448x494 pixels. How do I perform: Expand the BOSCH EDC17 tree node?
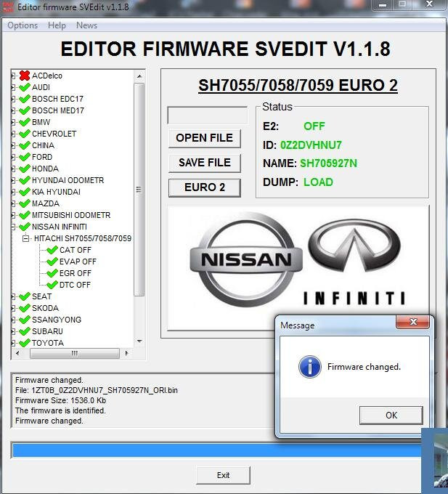tap(13, 99)
